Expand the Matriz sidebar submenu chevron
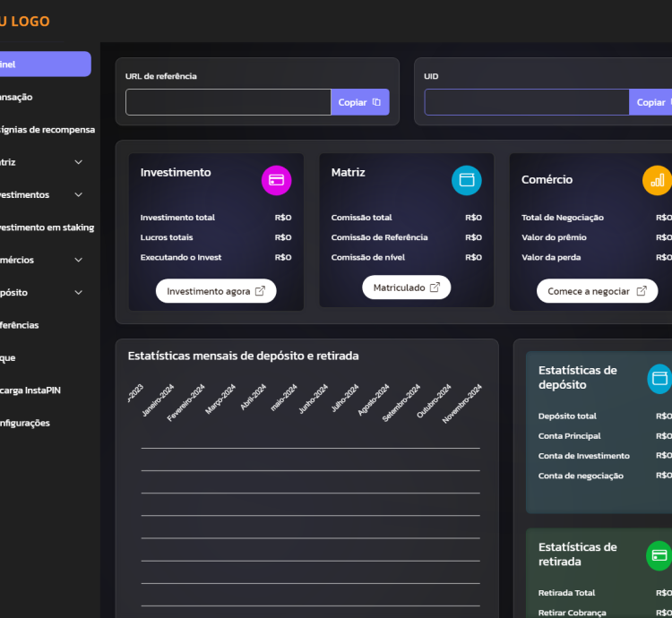Screen dimensions: 672x618 79,162
